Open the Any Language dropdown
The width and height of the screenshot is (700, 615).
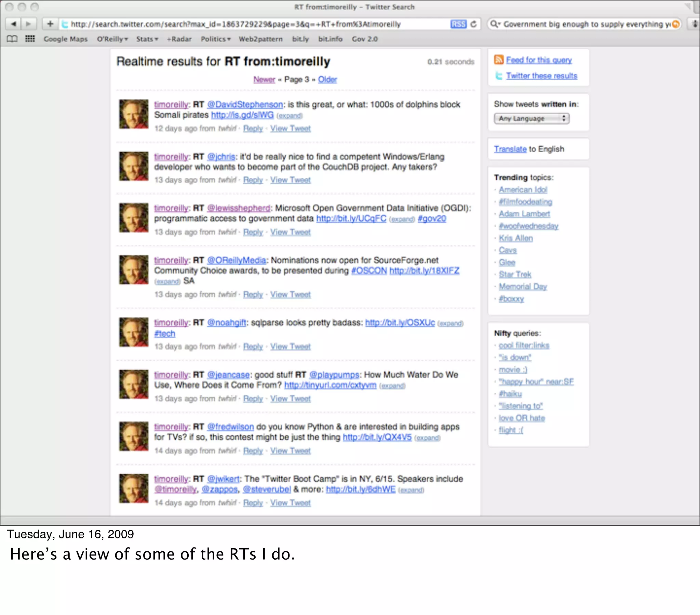531,118
